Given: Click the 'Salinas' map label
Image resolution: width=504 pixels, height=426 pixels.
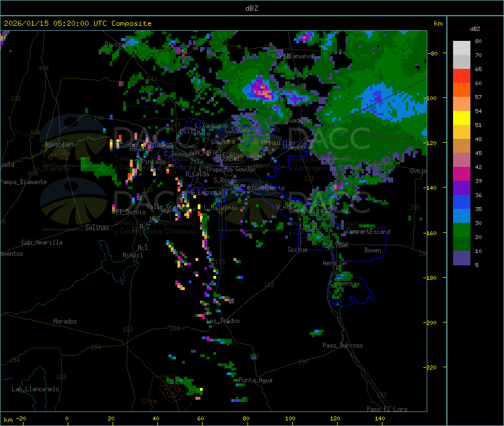Looking at the screenshot, I should click(97, 227).
